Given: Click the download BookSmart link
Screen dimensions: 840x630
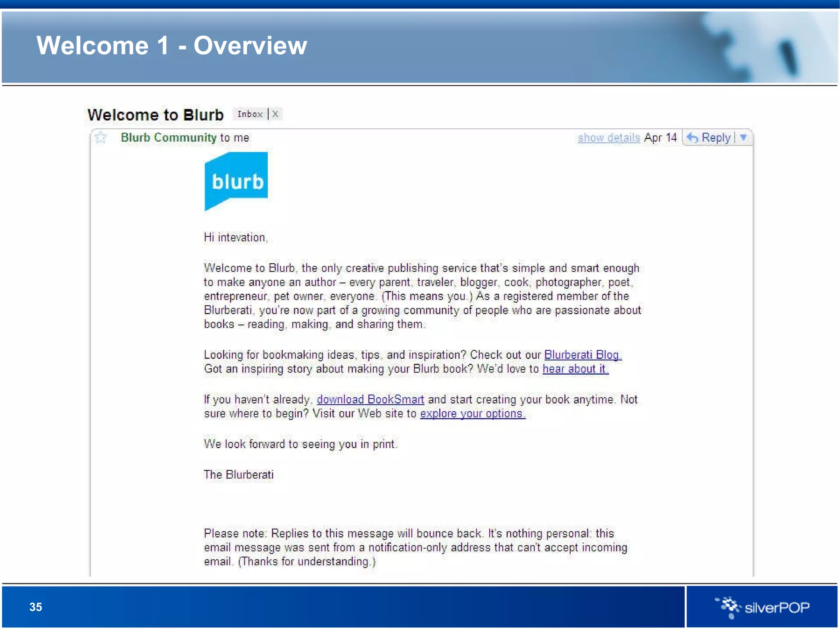Looking at the screenshot, I should [370, 399].
